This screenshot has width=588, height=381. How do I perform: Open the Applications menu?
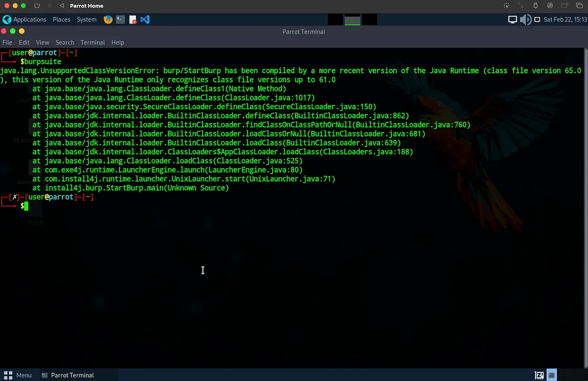pos(30,20)
